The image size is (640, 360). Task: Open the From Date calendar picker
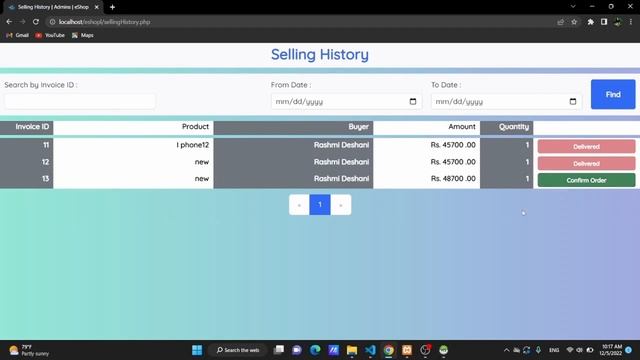(x=413, y=101)
